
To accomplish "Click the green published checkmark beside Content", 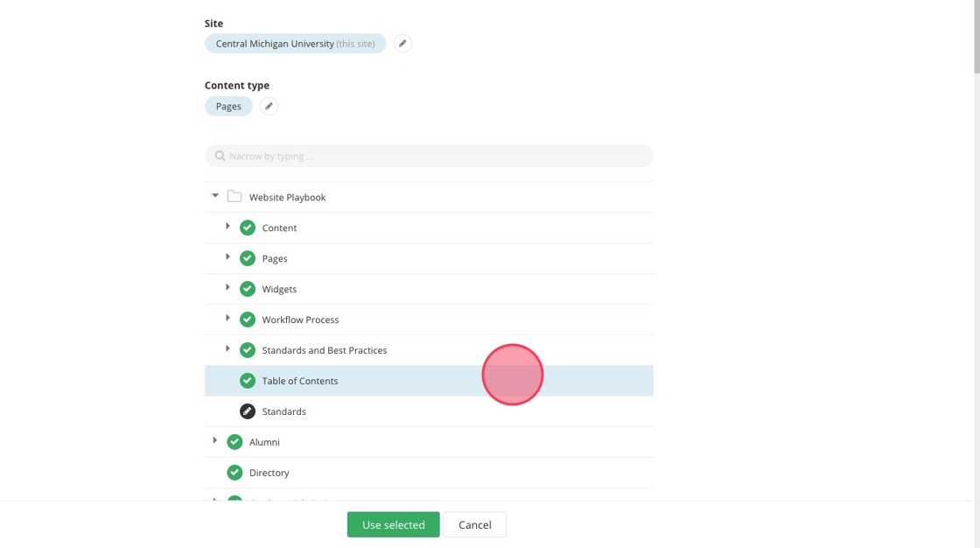I will pyautogui.click(x=248, y=228).
